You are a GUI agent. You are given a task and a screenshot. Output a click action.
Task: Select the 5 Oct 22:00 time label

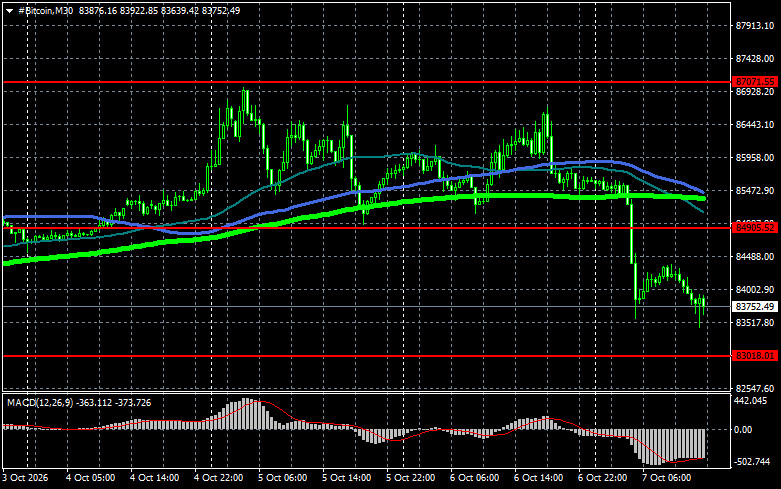tap(410, 478)
